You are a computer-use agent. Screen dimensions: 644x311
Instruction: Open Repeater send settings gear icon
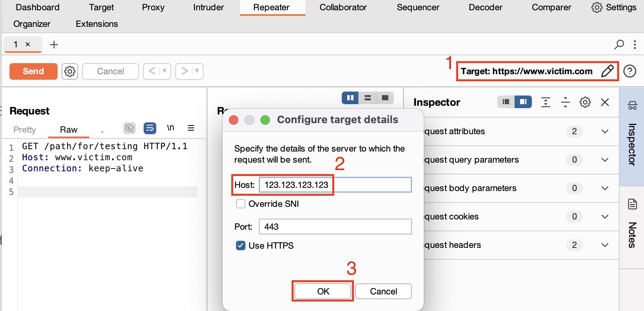(x=70, y=71)
